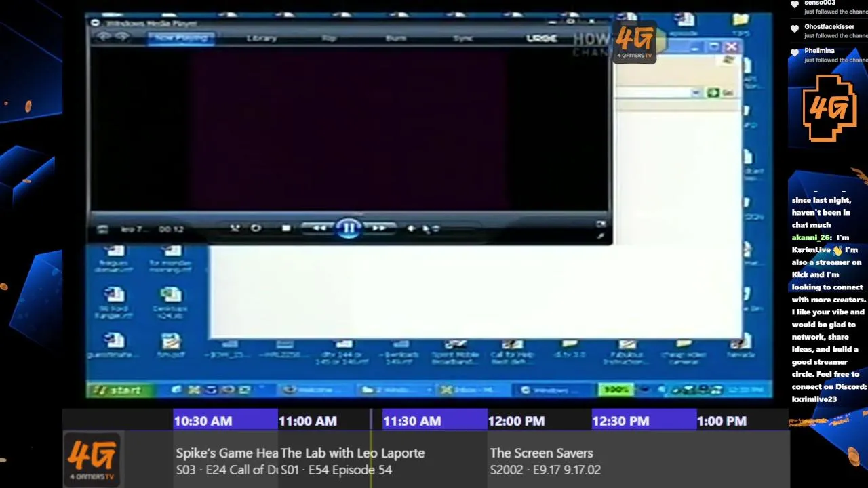
Task: Click the green Go button in browser window
Action: point(720,93)
